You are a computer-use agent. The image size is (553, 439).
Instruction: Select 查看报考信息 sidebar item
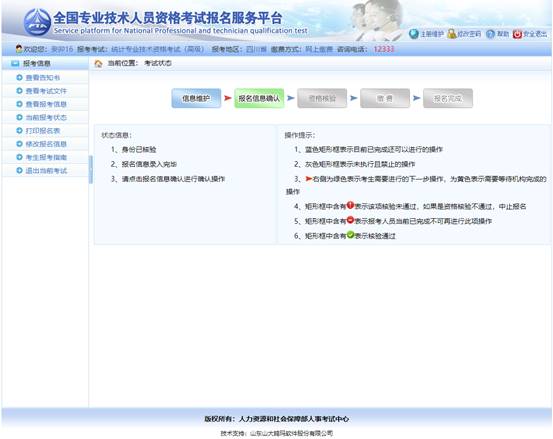tap(46, 104)
